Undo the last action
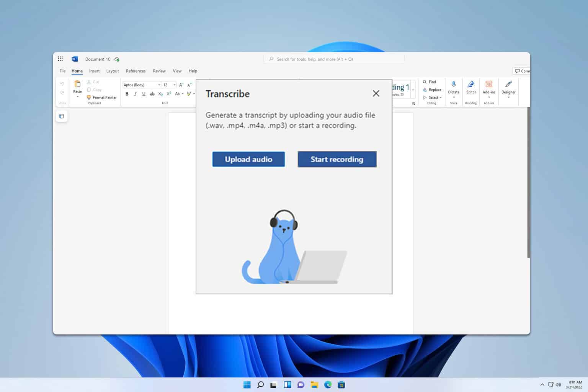This screenshot has width=588, height=392. click(62, 84)
